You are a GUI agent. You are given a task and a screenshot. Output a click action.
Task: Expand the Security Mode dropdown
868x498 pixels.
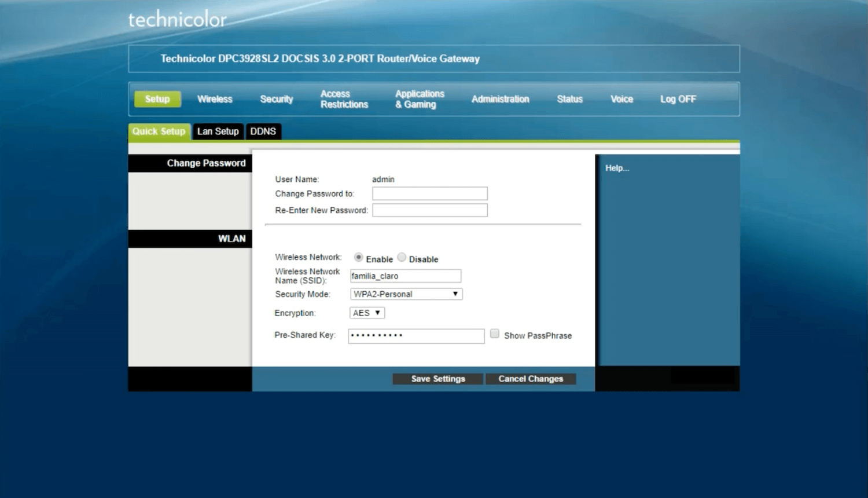[x=406, y=294]
